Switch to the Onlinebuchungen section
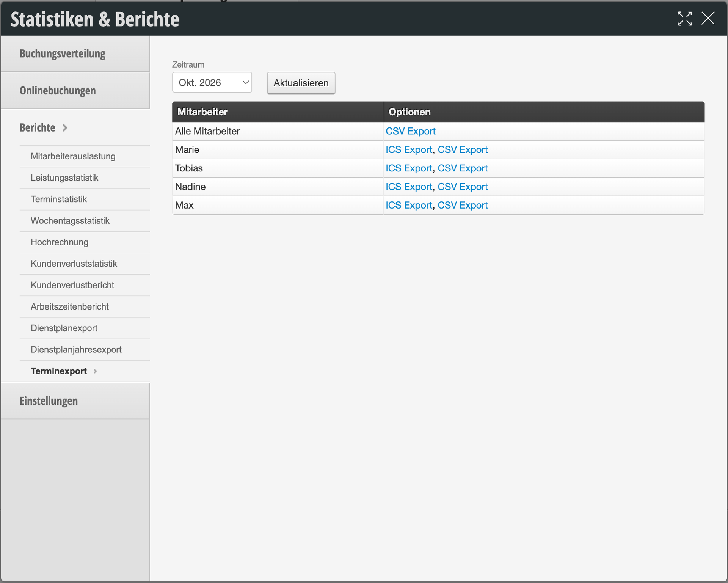 (58, 91)
